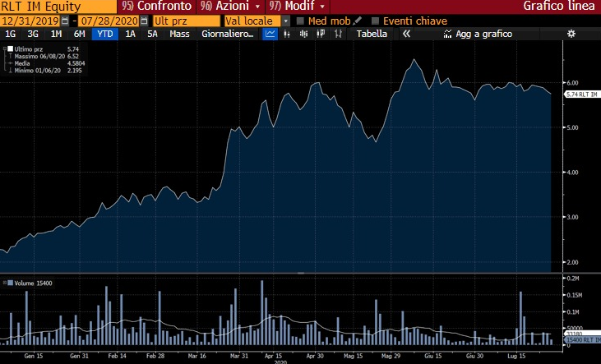Screen dimensions: 601x364
Task: Click the blue Volume color swatch
Action: click(11, 283)
